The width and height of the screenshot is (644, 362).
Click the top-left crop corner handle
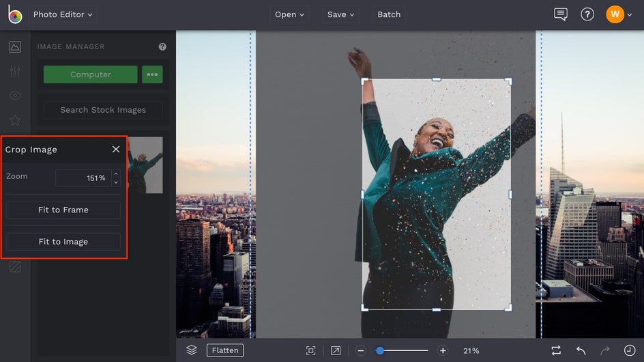[364, 81]
